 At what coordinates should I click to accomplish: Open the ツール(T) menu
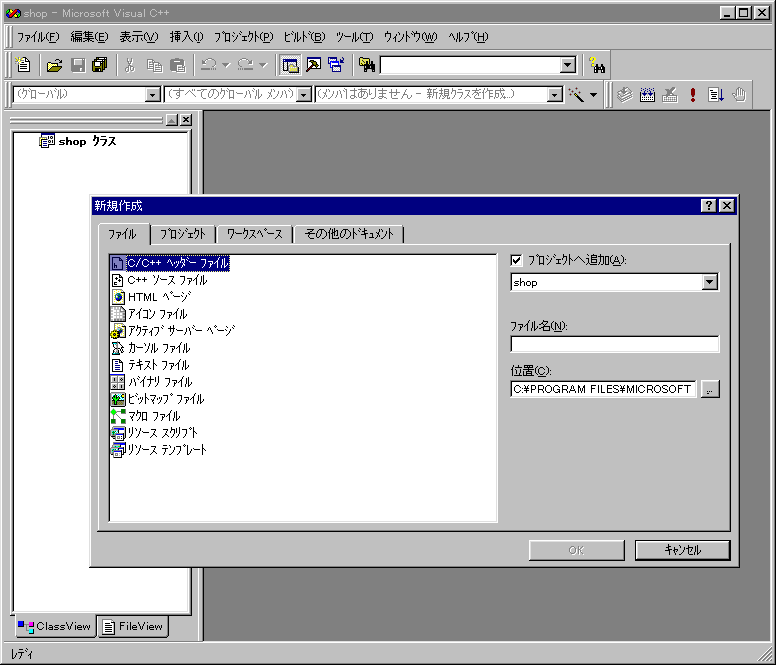coord(354,37)
